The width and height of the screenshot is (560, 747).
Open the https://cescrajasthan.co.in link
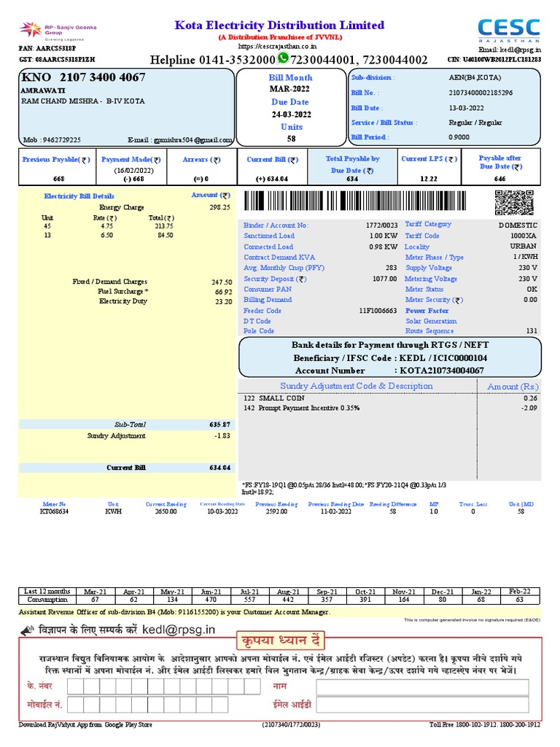(278, 47)
